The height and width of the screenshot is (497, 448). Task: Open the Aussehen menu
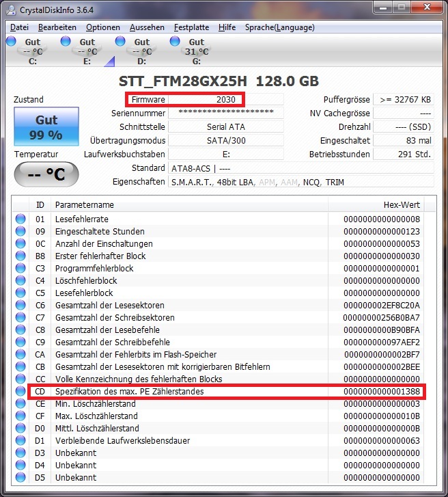point(147,27)
